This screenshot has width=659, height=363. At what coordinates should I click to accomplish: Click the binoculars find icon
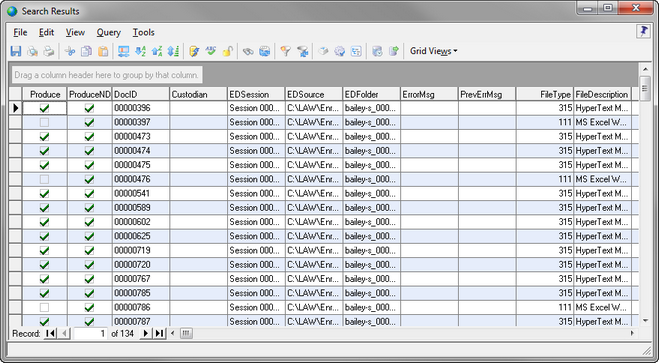click(248, 51)
